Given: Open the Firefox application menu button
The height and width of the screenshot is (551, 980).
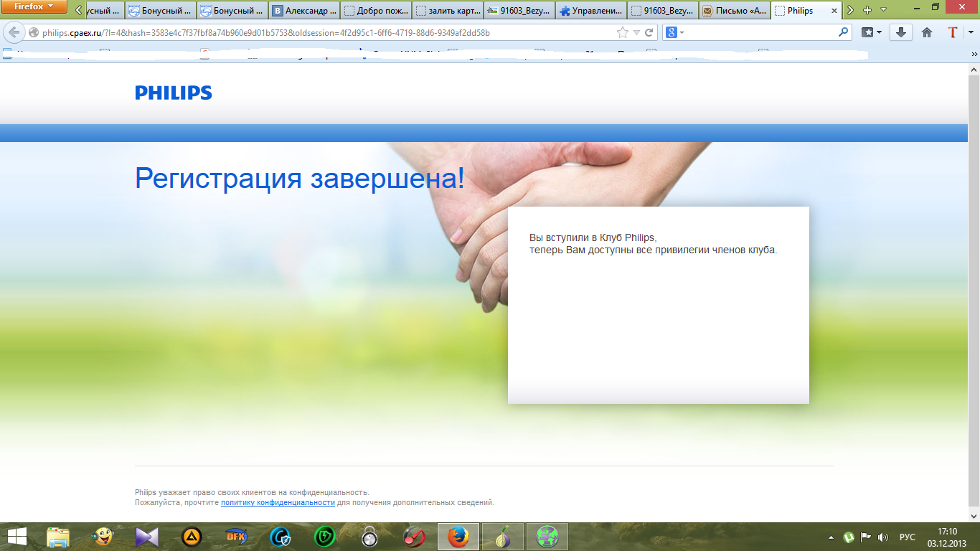Looking at the screenshot, I should pos(35,7).
